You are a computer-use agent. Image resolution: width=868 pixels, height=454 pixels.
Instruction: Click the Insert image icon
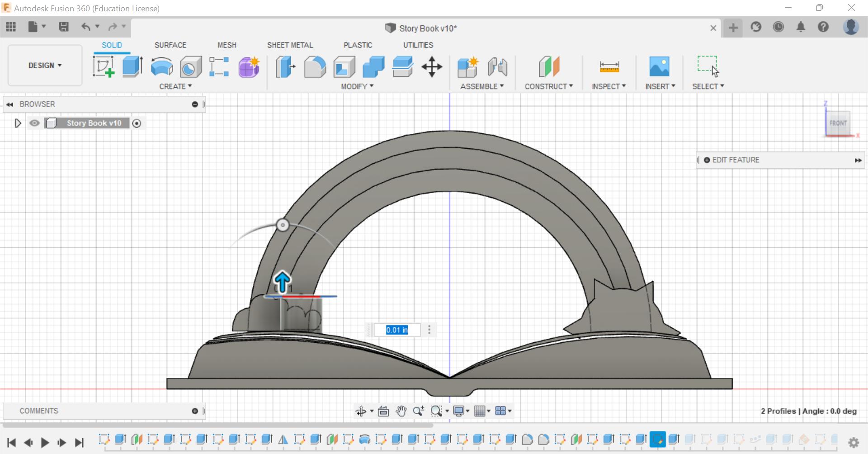pyautogui.click(x=659, y=67)
